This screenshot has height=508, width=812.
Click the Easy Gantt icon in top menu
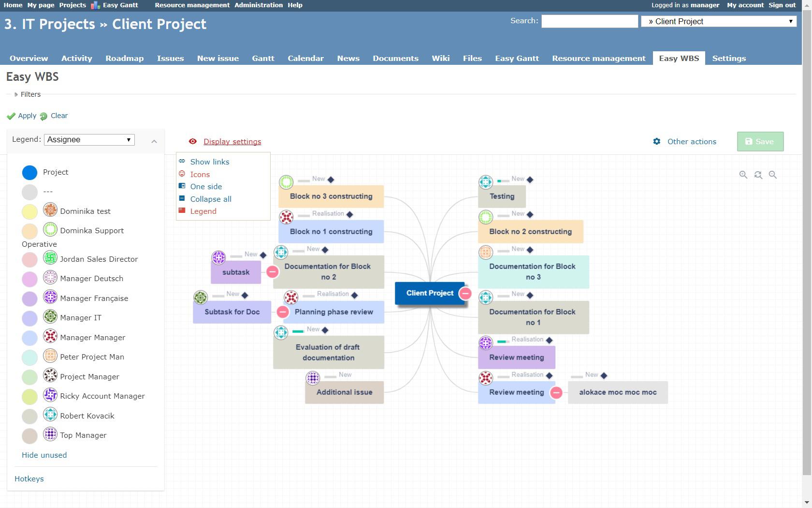click(x=95, y=5)
